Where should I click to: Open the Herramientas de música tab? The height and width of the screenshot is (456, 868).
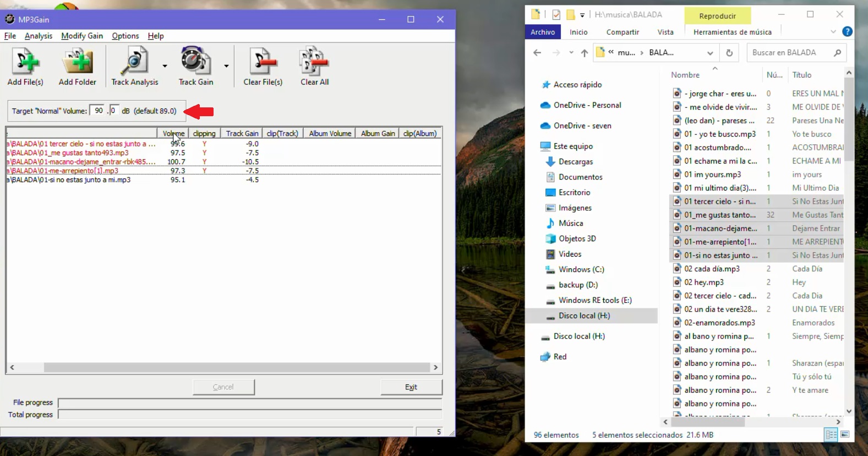click(x=733, y=32)
